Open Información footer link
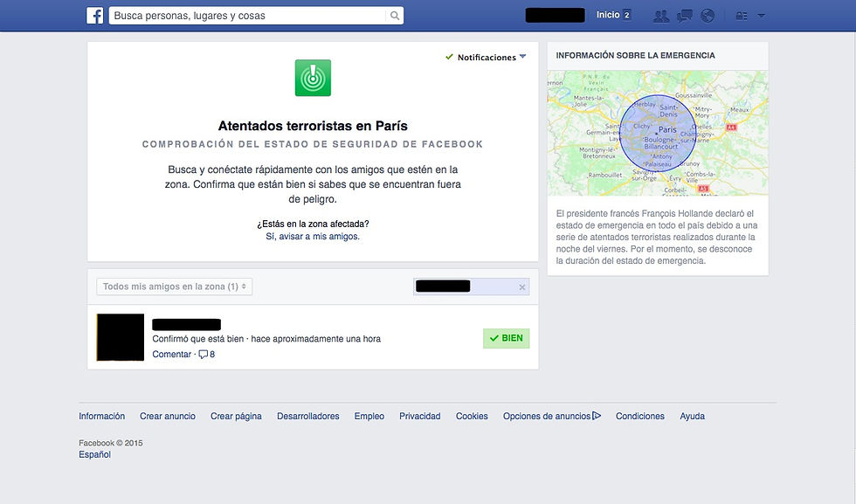This screenshot has width=856, height=504. (101, 416)
